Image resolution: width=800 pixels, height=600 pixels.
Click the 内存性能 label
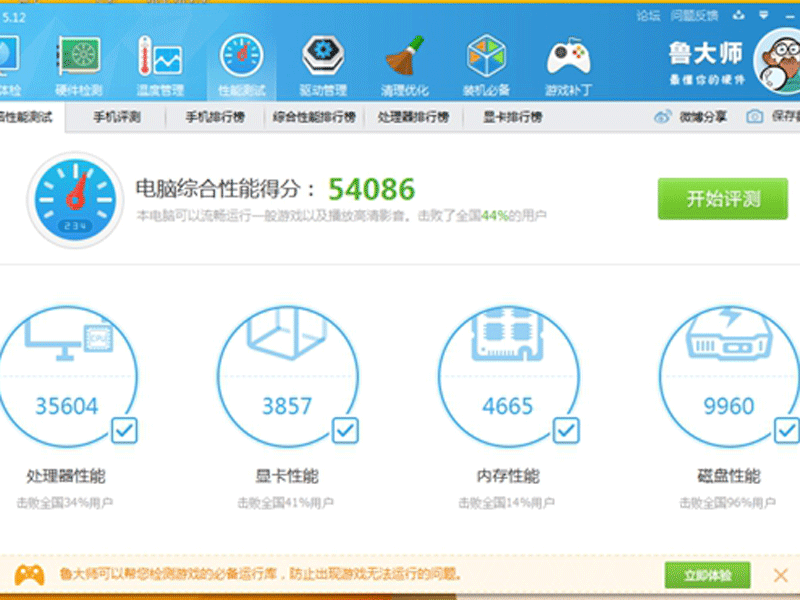click(x=508, y=476)
